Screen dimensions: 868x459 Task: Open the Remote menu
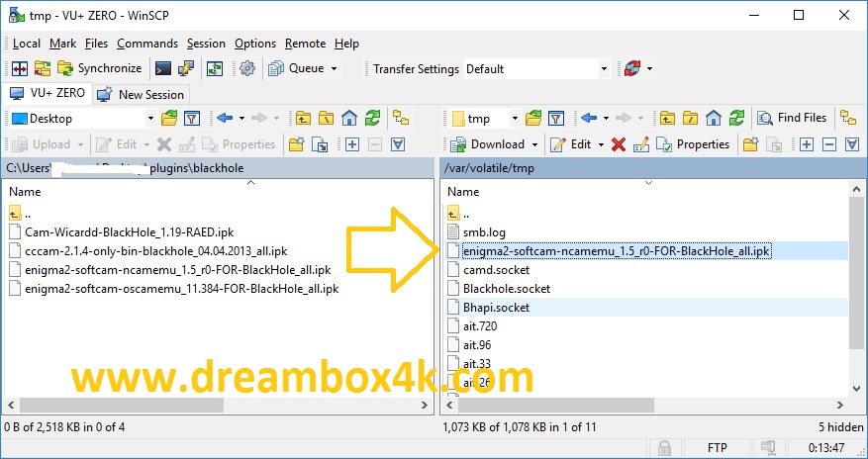305,44
